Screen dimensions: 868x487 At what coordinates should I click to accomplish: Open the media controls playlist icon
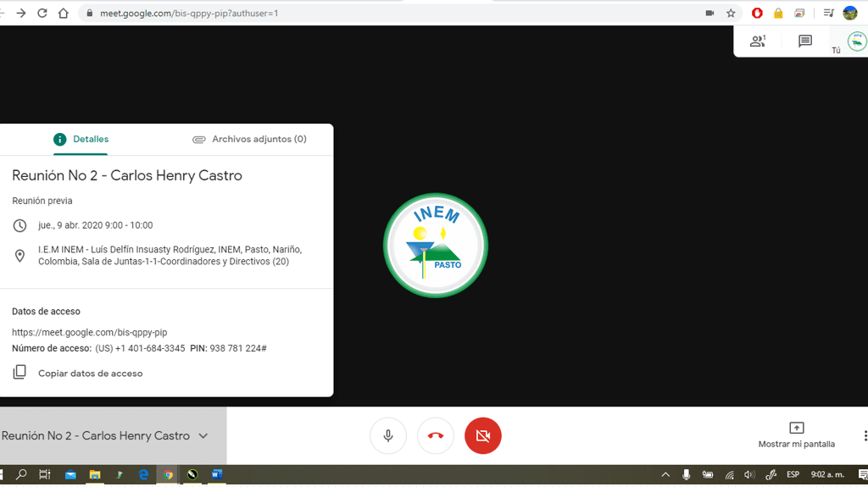pyautogui.click(x=828, y=14)
